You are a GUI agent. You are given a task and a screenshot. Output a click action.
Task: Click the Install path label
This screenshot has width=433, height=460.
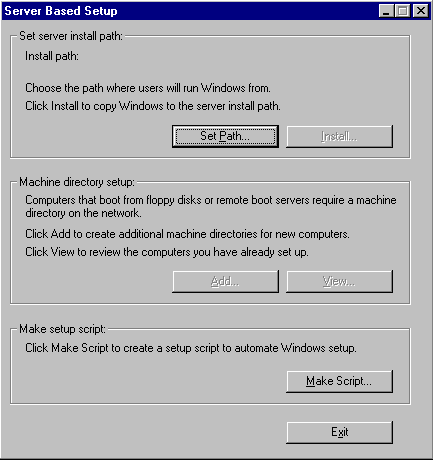point(52,56)
